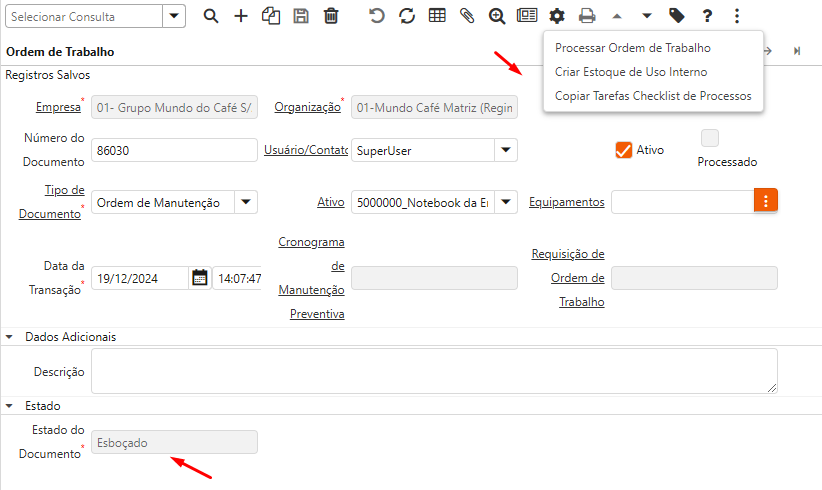
Task: Open the Selecionar Consulta dropdown
Action: 174,16
